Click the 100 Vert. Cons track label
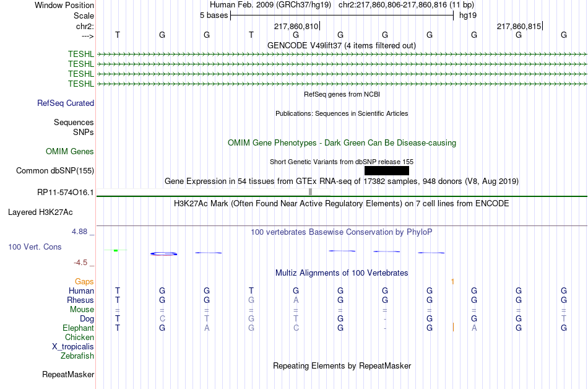 coord(35,247)
